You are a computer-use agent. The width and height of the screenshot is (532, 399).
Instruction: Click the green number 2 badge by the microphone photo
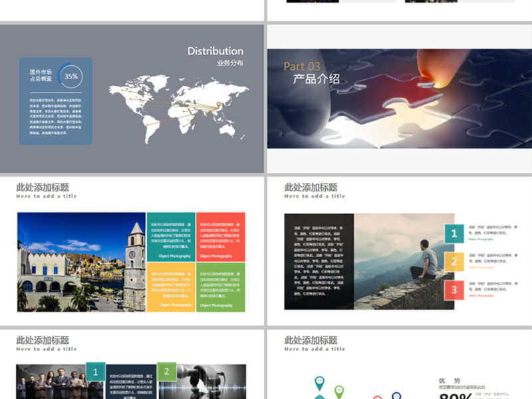(166, 372)
